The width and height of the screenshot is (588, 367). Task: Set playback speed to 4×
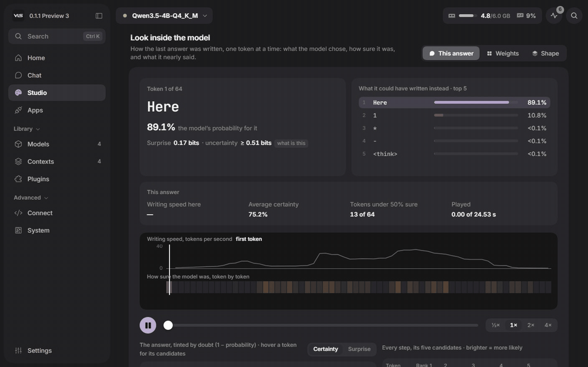(548, 325)
